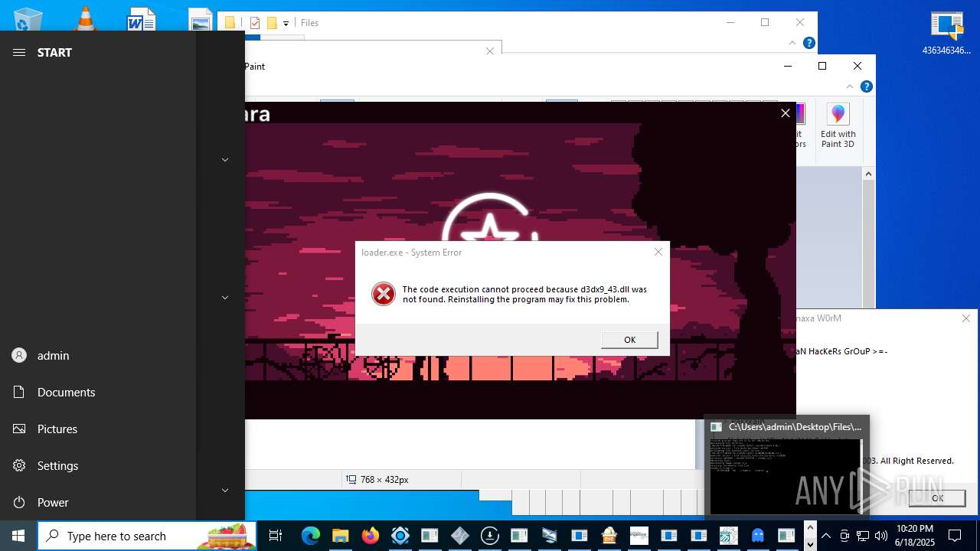Open Paint Help with the blue question mark
The height and width of the screenshot is (551, 980).
pyautogui.click(x=866, y=86)
